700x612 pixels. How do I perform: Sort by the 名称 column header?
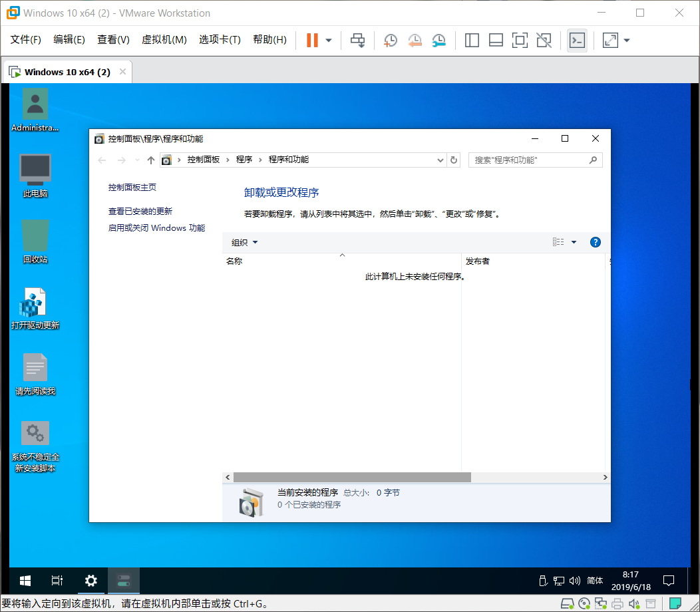pyautogui.click(x=341, y=261)
